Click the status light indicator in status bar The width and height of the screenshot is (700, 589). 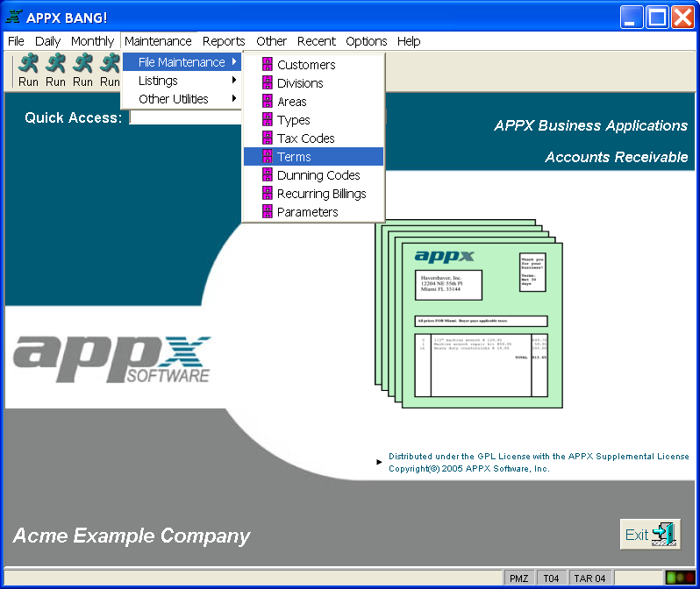(680, 578)
